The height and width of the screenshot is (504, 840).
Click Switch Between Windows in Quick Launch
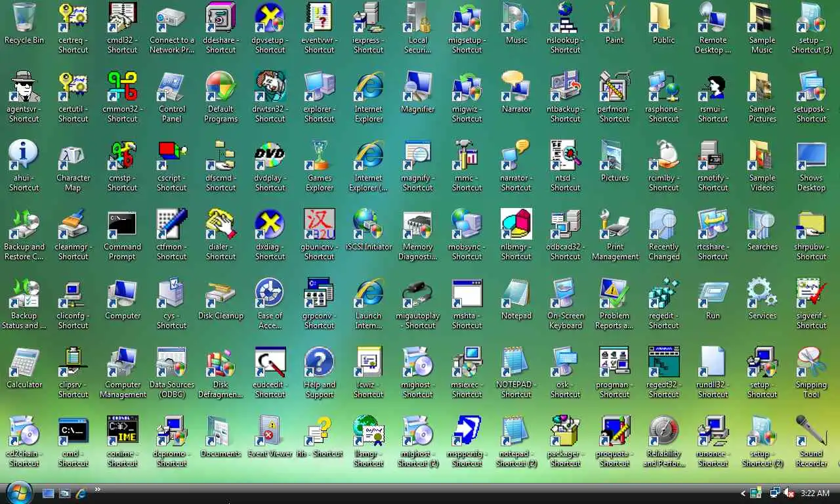pyautogui.click(x=65, y=493)
